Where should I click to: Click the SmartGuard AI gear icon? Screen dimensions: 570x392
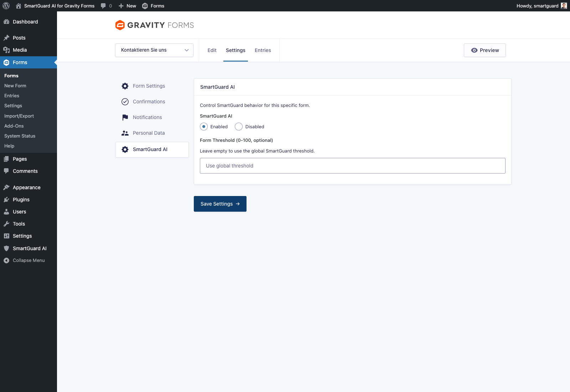pyautogui.click(x=125, y=150)
